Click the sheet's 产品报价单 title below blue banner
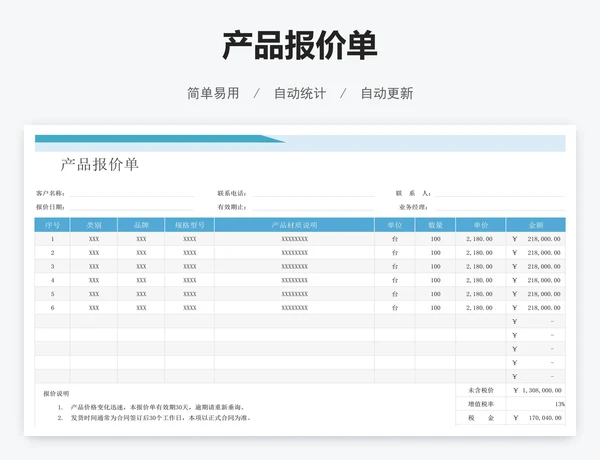Image resolution: width=600 pixels, height=460 pixels. point(99,165)
